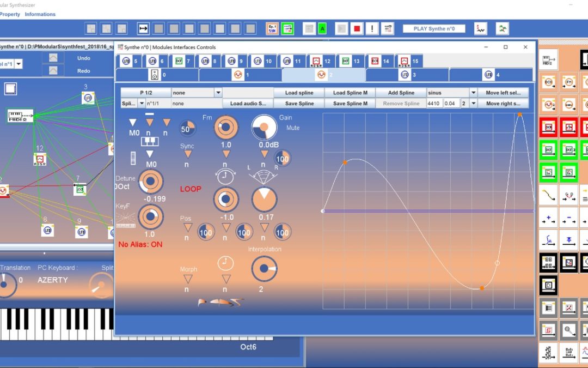Click the green-bordered module controls toolbar icon
Viewport: 588px width, 368px height.
coord(287,28)
